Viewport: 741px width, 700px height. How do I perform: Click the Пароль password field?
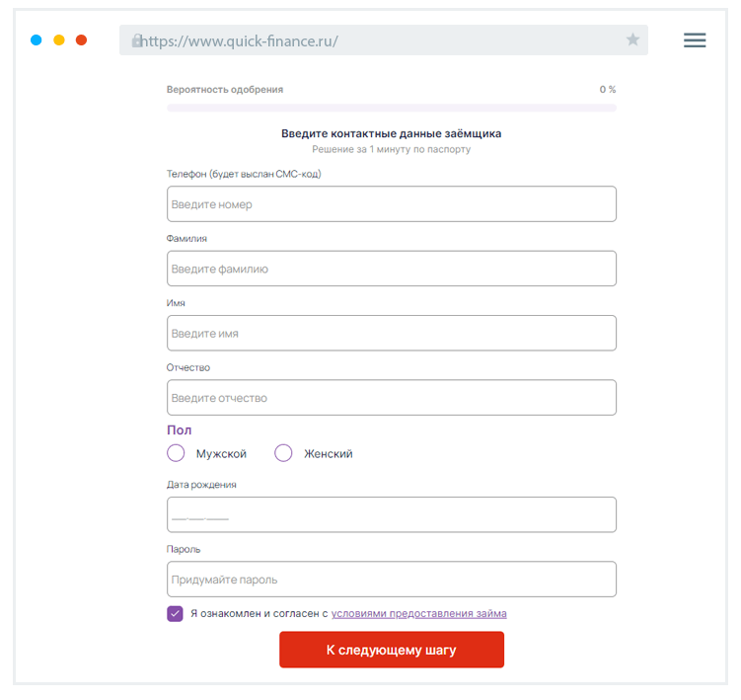point(392,580)
